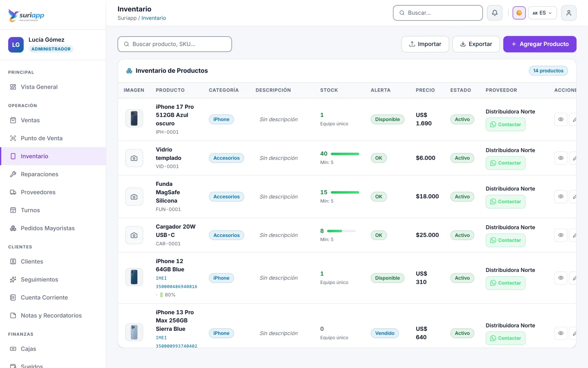The width and height of the screenshot is (588, 368).
Task: Open Seguimientos page
Action: (53, 280)
